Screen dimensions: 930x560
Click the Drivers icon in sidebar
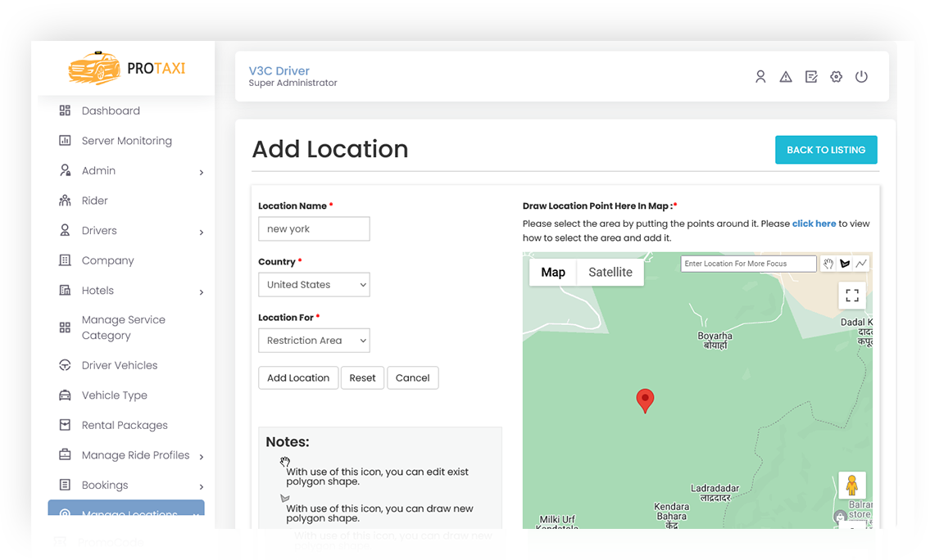point(65,230)
